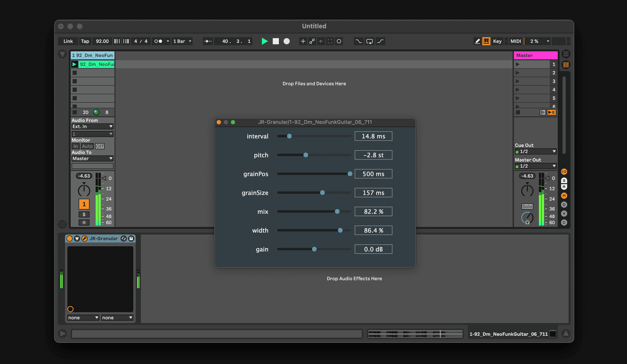
Task: Click the JR-Granular device save preset icon
Action: click(131, 239)
